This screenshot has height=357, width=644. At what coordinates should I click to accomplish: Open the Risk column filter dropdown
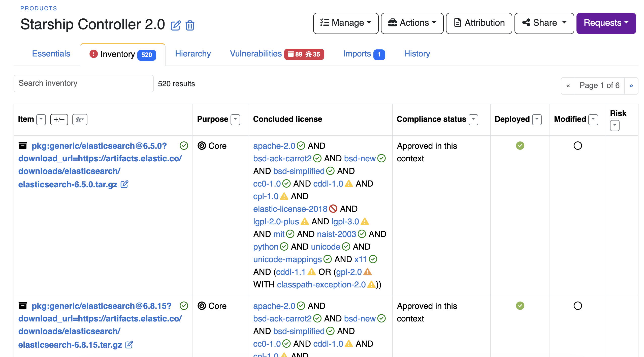click(x=615, y=126)
